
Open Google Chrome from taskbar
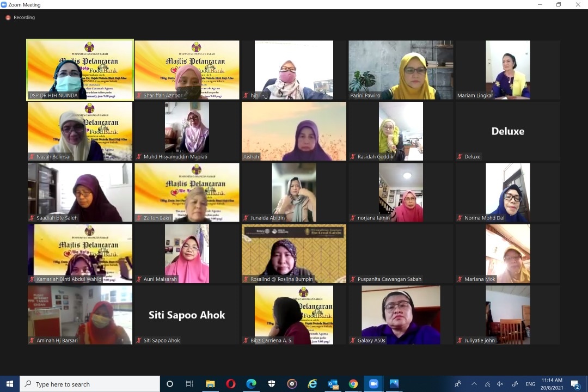[353, 384]
